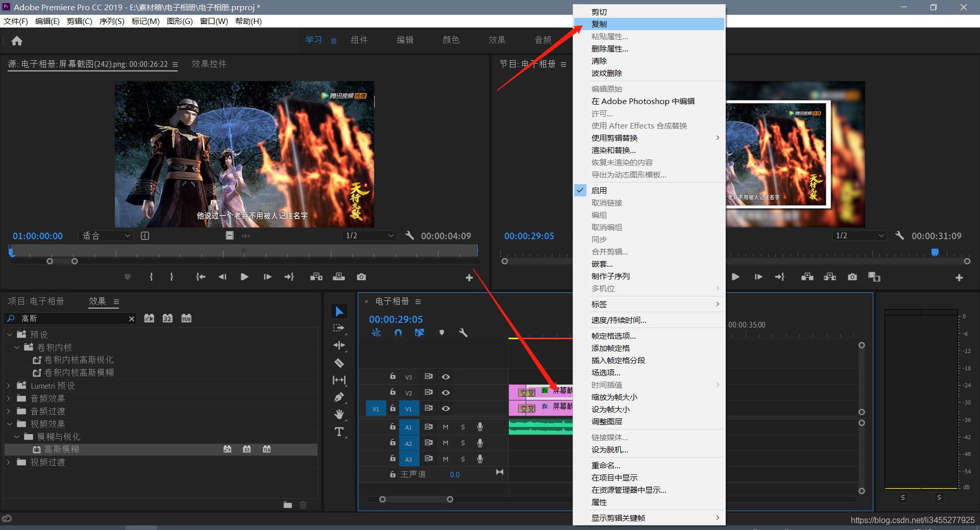Image resolution: width=980 pixels, height=530 pixels.
Task: Toggle V2 track output eye
Action: [446, 393]
